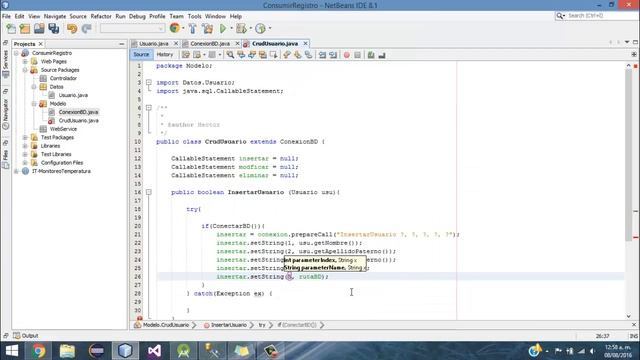Viewport: 640px width, 360px height.
Task: Collapse the InsertarUsuario method code fold
Action: (149, 192)
